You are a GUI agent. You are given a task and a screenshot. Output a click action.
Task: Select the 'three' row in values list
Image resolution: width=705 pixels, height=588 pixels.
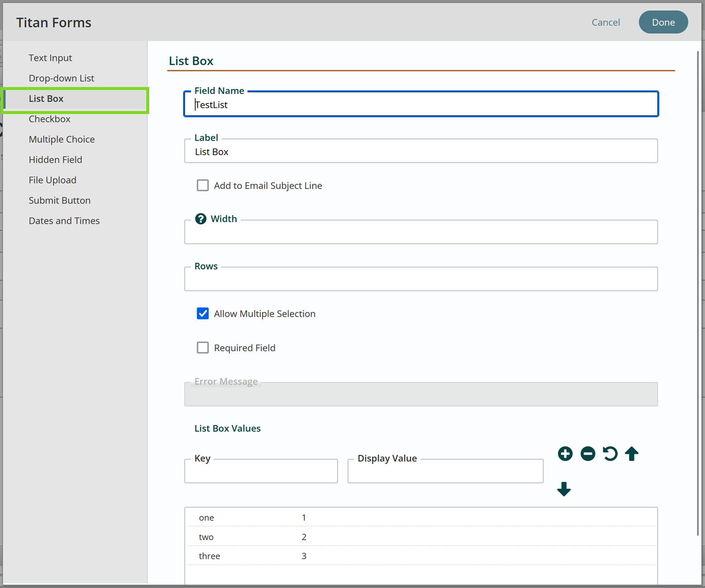coord(421,556)
